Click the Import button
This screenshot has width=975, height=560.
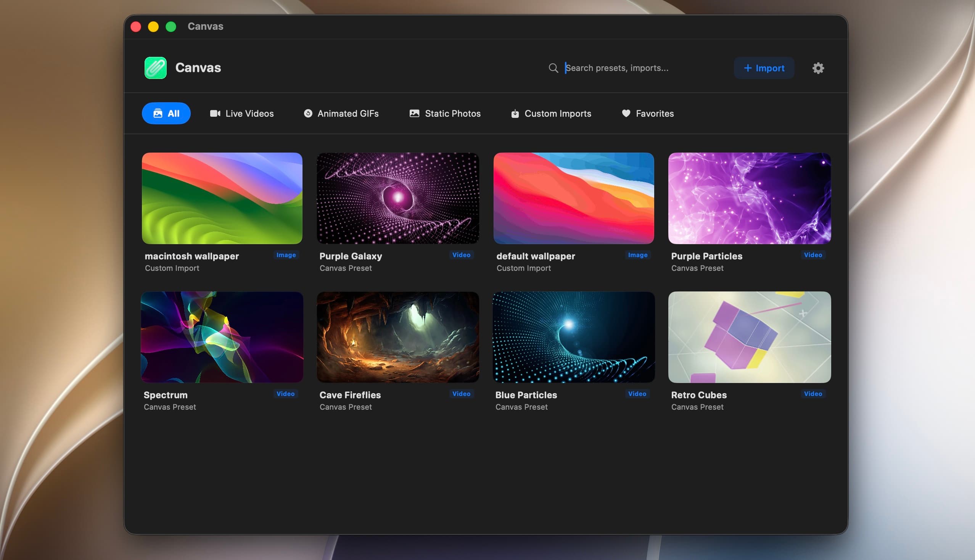(764, 68)
